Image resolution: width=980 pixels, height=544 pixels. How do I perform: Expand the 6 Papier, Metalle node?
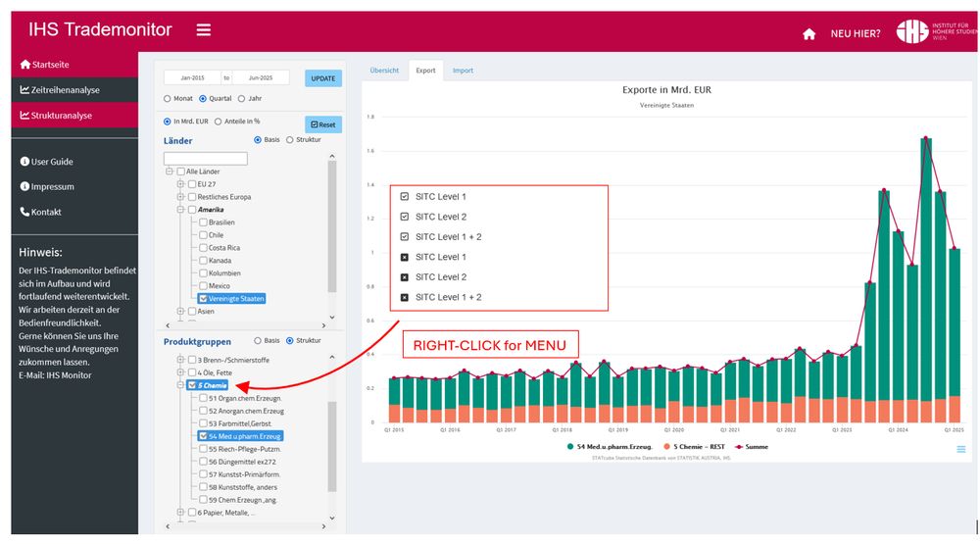[x=180, y=512]
